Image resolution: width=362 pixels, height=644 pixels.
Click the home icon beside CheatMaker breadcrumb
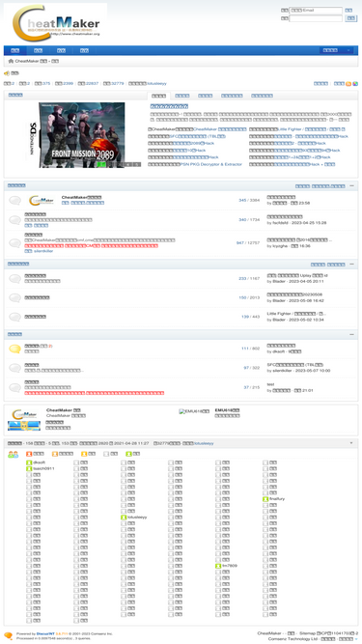[11, 61]
